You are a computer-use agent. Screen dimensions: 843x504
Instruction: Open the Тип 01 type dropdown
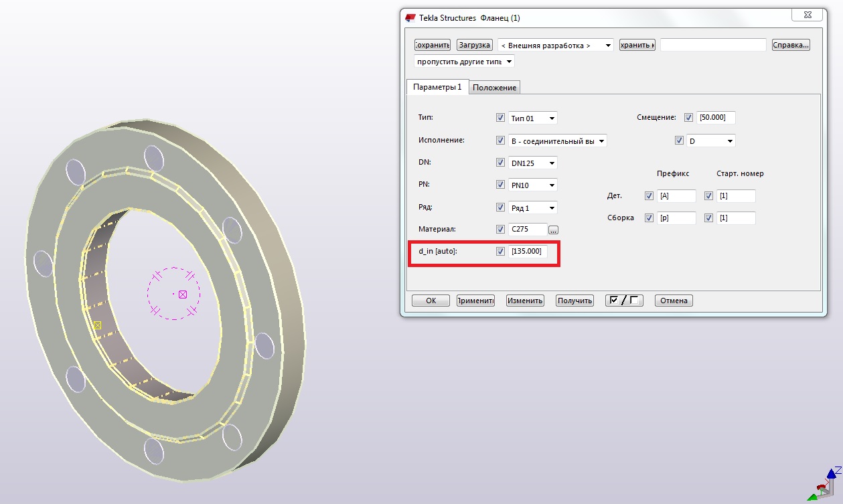532,118
